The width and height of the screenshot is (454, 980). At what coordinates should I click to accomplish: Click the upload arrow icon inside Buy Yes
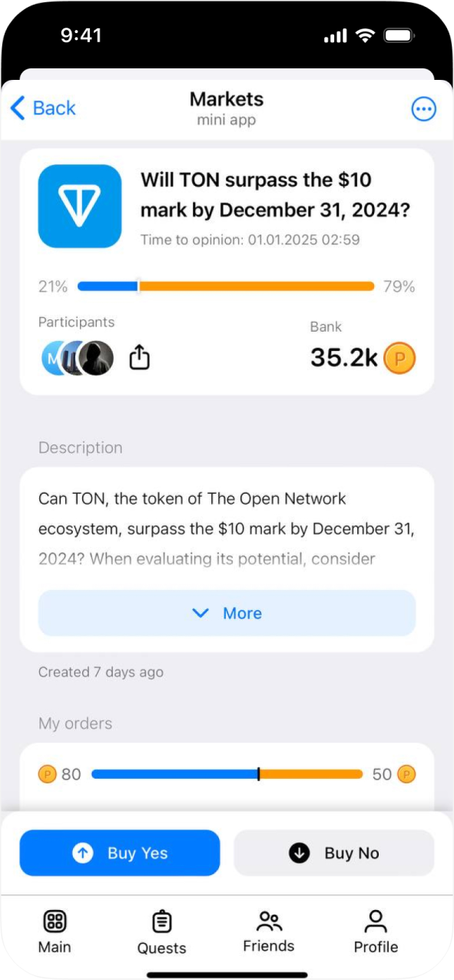pyautogui.click(x=83, y=853)
